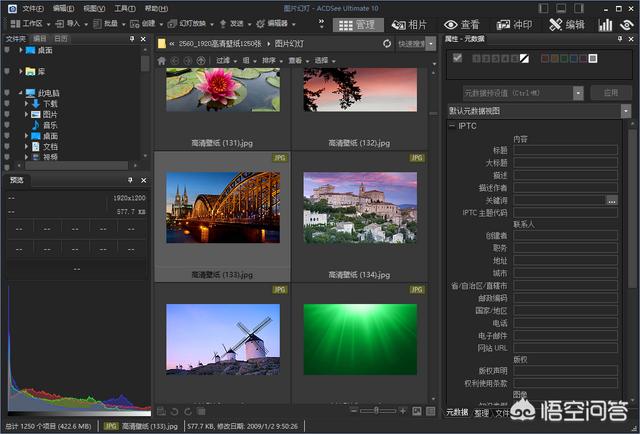Open 编辑 (Edit) mode
This screenshot has height=434, width=640.
[x=567, y=24]
